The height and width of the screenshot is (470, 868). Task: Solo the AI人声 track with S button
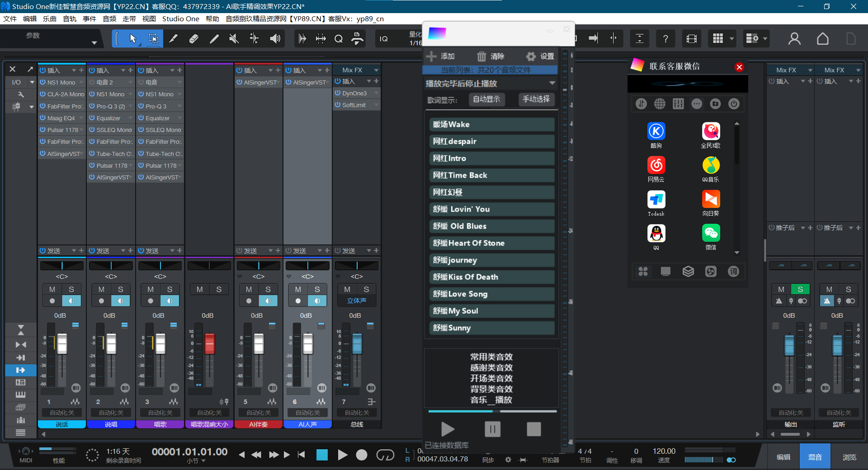pyautogui.click(x=317, y=289)
